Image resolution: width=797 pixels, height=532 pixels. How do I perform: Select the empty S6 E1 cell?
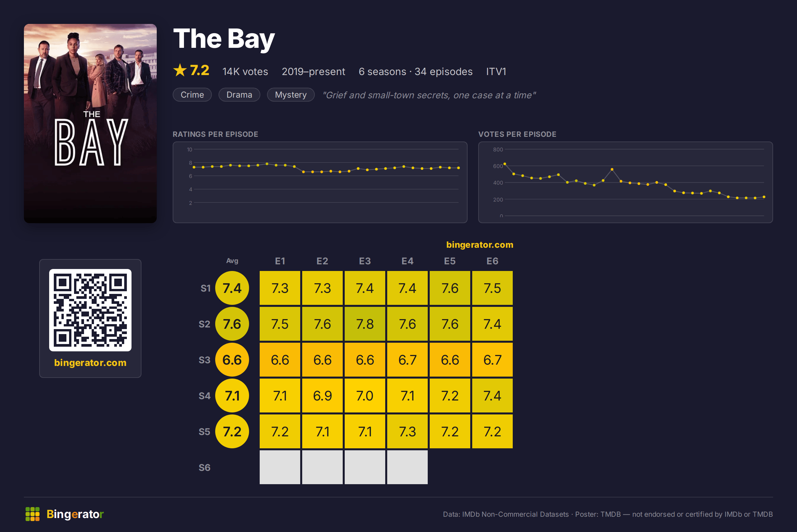280,467
